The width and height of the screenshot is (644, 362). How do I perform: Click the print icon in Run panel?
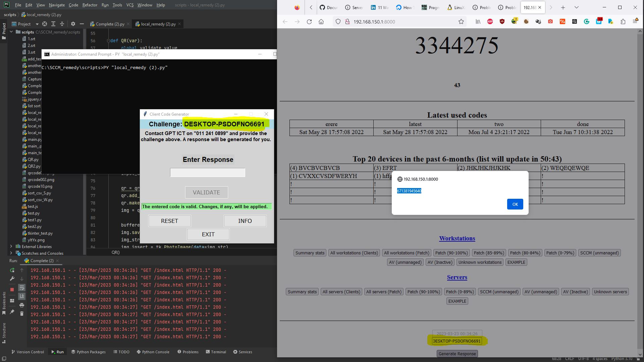22,305
